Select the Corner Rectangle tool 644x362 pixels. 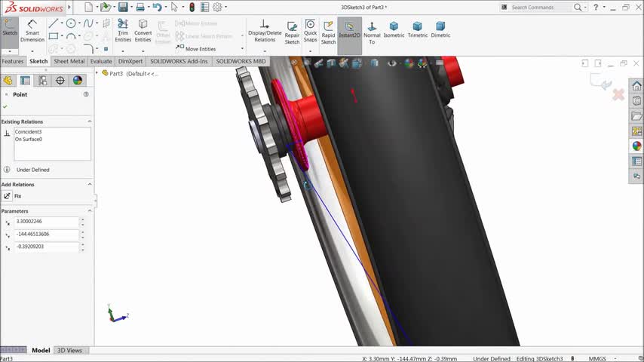pos(53,36)
